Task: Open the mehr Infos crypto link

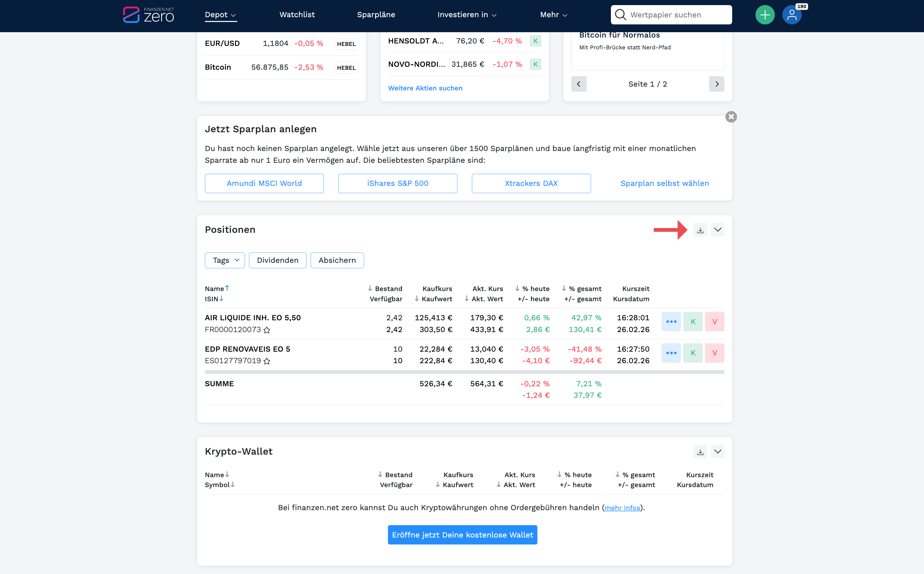Action: [x=622, y=508]
